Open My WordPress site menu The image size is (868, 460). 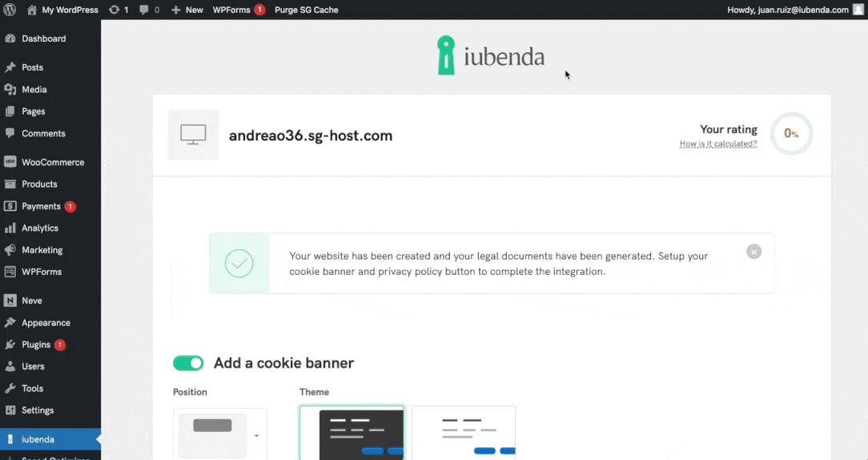click(x=62, y=10)
